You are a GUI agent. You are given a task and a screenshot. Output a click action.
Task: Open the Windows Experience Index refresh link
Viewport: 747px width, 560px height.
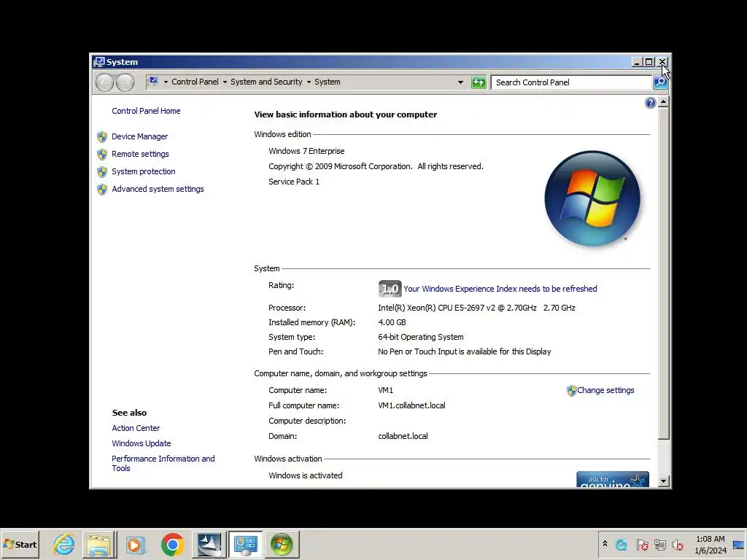click(x=500, y=289)
